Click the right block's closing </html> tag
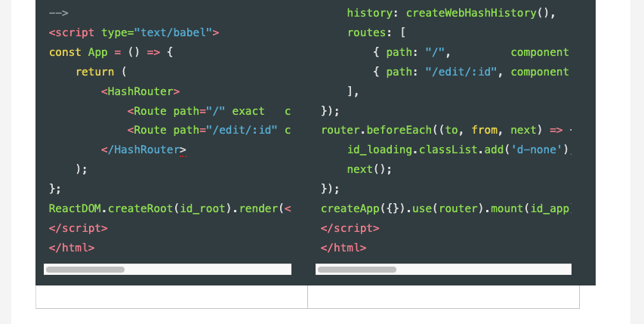 pyautogui.click(x=344, y=248)
